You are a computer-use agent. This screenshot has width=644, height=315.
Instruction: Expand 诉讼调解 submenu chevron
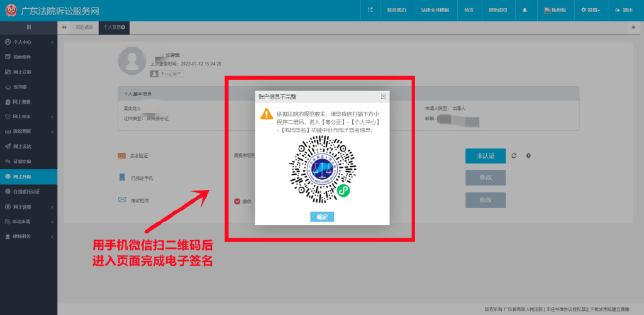click(x=52, y=132)
